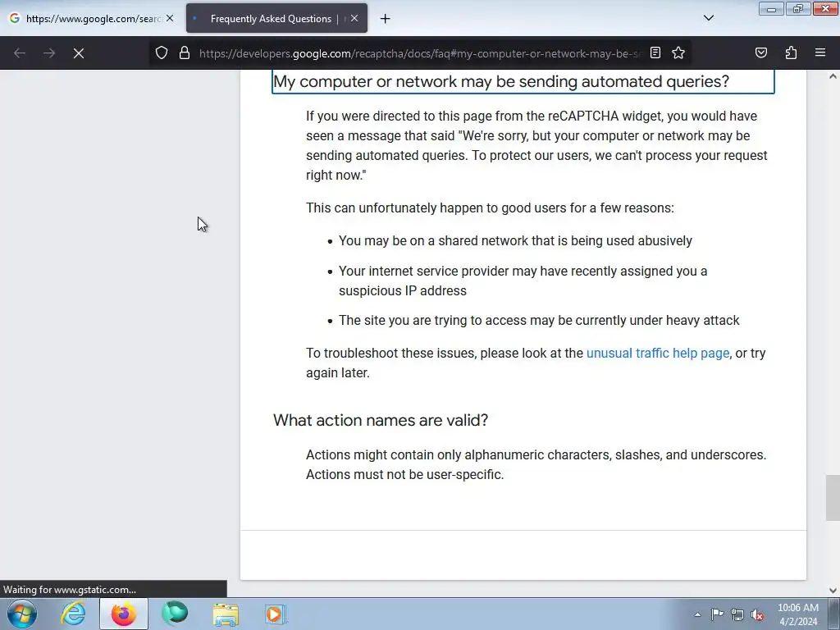Click the Show desktop button at taskbar end
This screenshot has height=630, width=840.
click(834, 614)
